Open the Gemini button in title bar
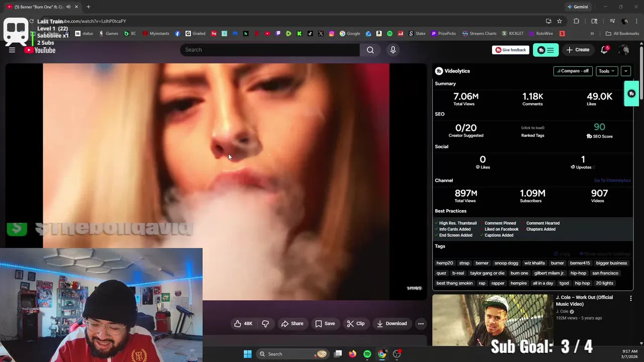Viewport: 644px width, 362px height. point(578,7)
